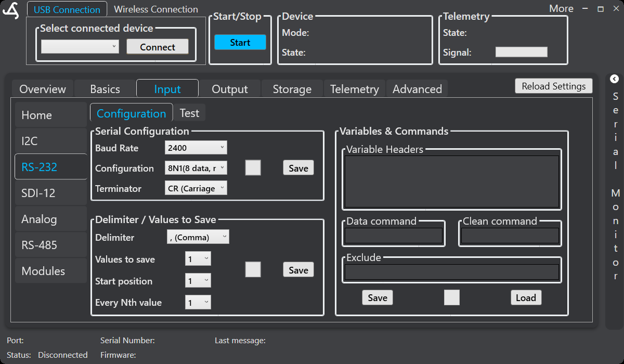Save the Variables & Commands settings
Viewport: 624px width, 364px height.
pos(378,297)
